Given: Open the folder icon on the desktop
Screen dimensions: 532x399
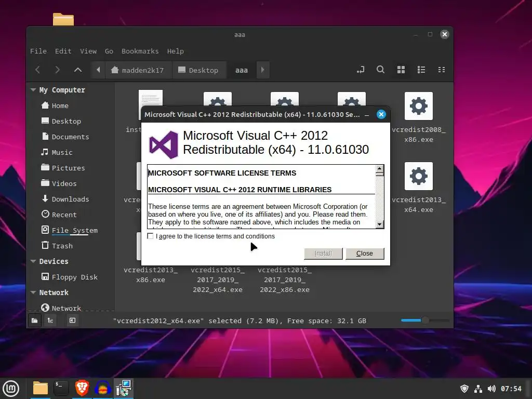Looking at the screenshot, I should 63,19.
